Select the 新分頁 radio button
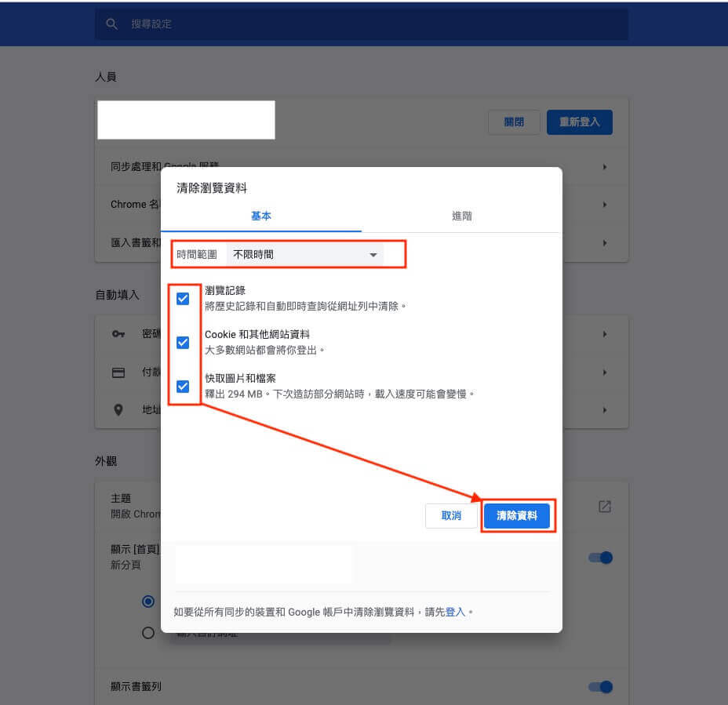 [147, 601]
